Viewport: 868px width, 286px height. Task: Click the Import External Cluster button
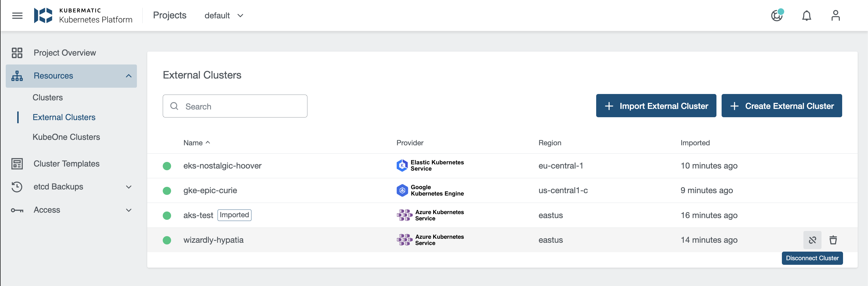(656, 106)
